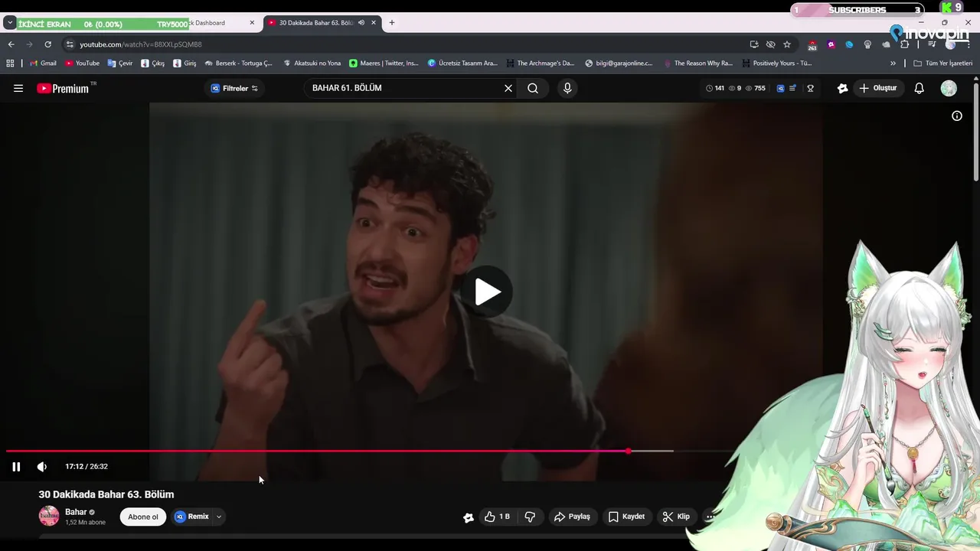Open a new browser tab

pos(392,23)
